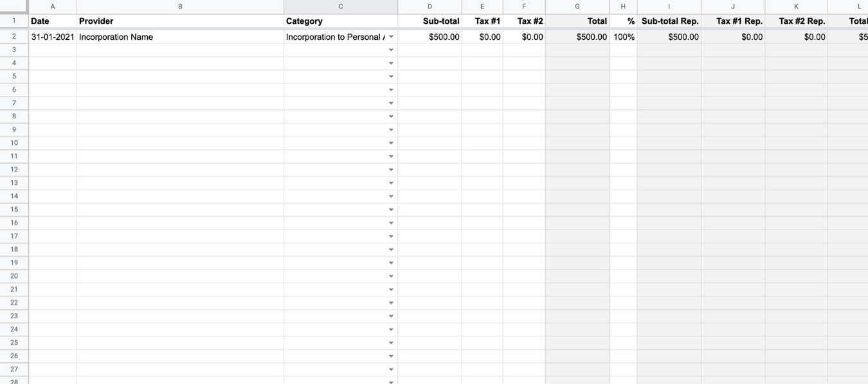Image resolution: width=868 pixels, height=384 pixels.
Task: Click the "Sub-total Rep." header cell
Action: click(x=670, y=21)
